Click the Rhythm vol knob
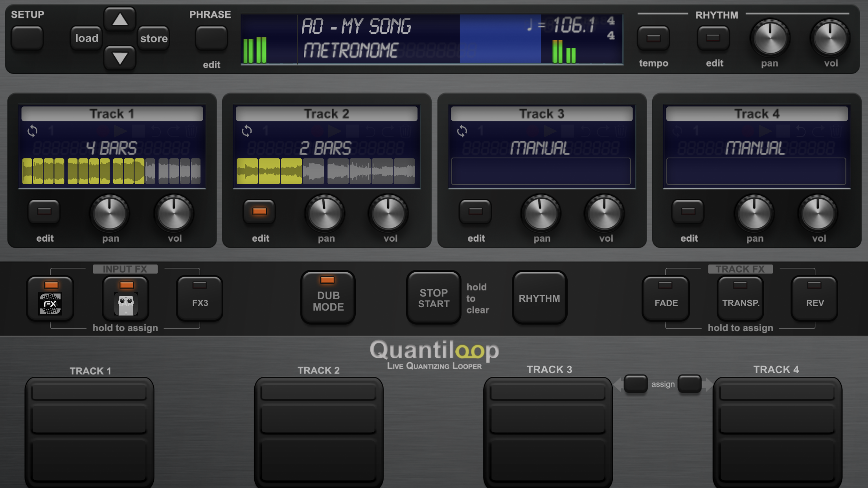The height and width of the screenshot is (488, 868). [830, 39]
